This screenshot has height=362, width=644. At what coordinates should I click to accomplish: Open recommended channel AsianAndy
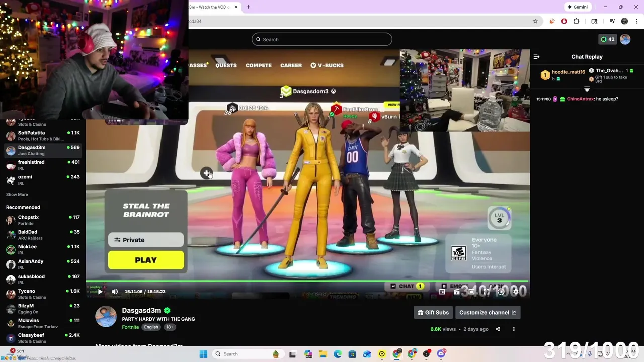coord(43,264)
